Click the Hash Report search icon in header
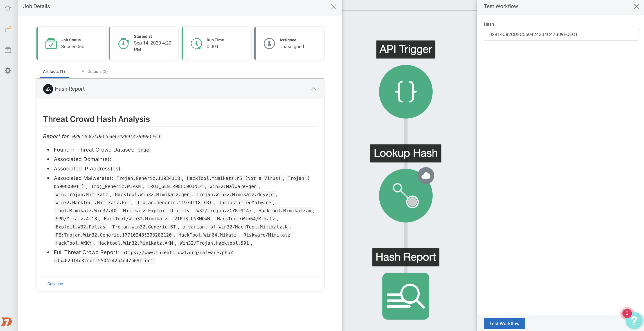The image size is (644, 331). point(48,89)
